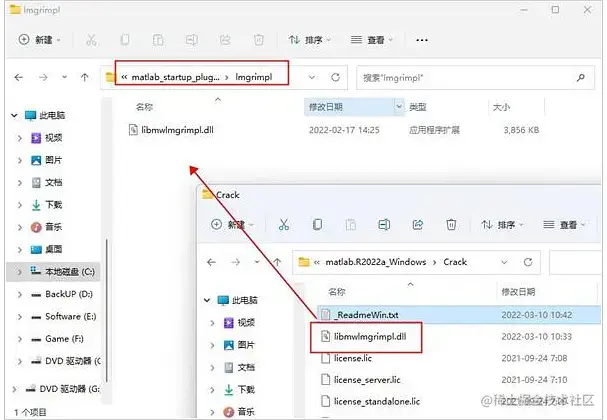Click the Rename icon in Crack window toolbar
607x420 pixels.
384,225
